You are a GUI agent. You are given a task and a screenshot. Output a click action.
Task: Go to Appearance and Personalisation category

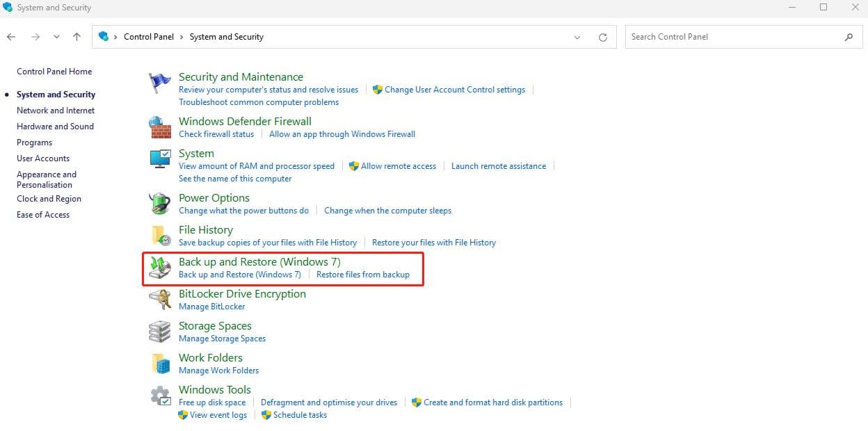[x=47, y=179]
